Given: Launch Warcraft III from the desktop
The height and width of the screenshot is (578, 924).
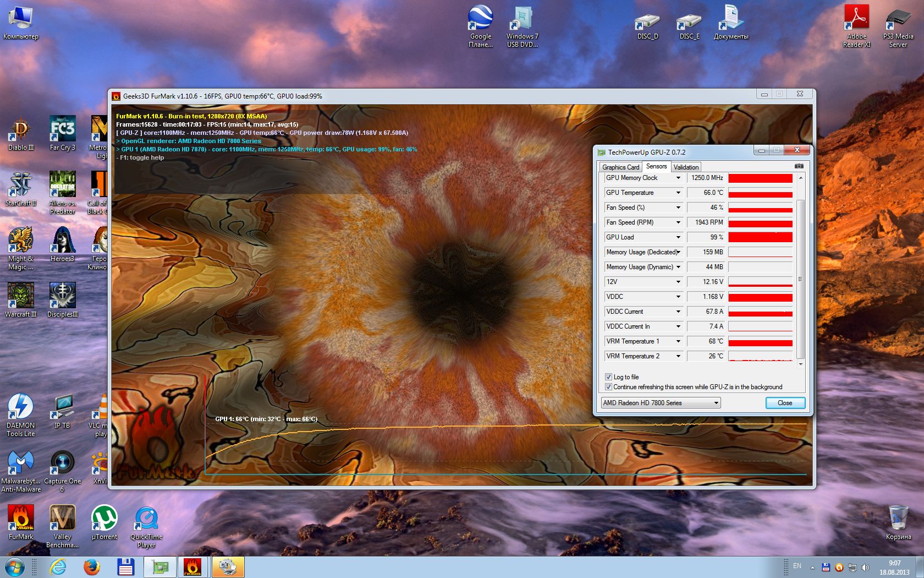Looking at the screenshot, I should (21, 300).
